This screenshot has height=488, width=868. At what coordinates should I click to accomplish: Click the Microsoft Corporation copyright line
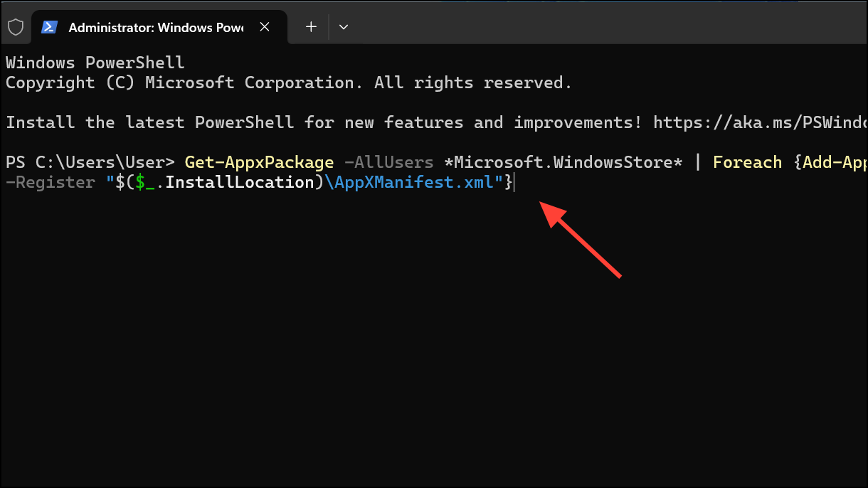(287, 82)
